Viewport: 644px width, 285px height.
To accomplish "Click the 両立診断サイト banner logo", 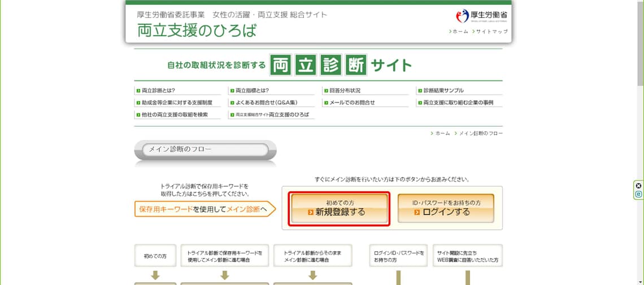I will (x=289, y=65).
